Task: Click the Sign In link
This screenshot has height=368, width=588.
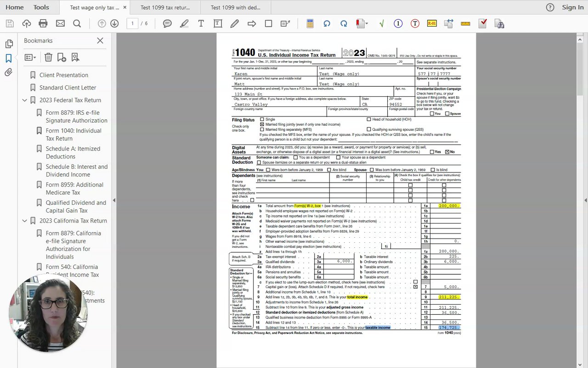Action: point(573,7)
